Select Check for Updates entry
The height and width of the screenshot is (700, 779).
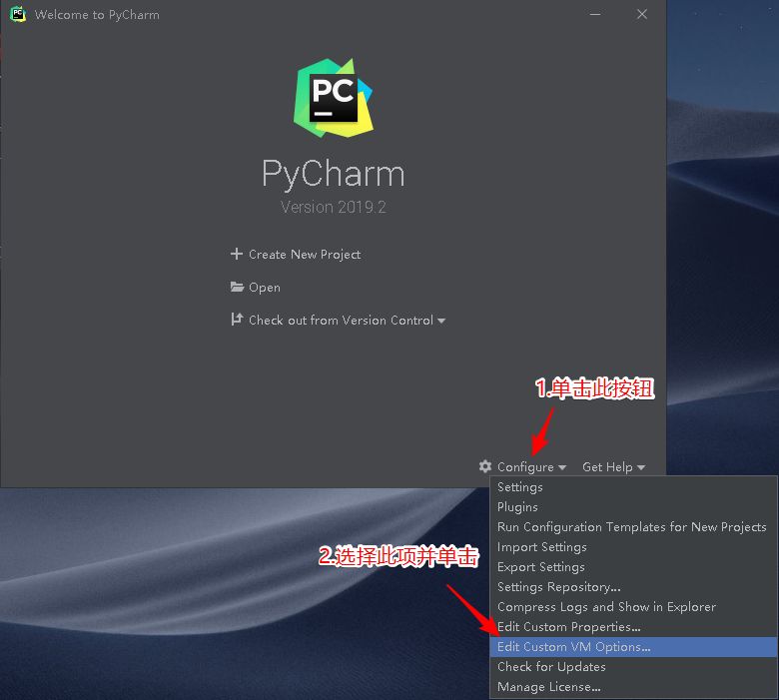click(x=633, y=667)
